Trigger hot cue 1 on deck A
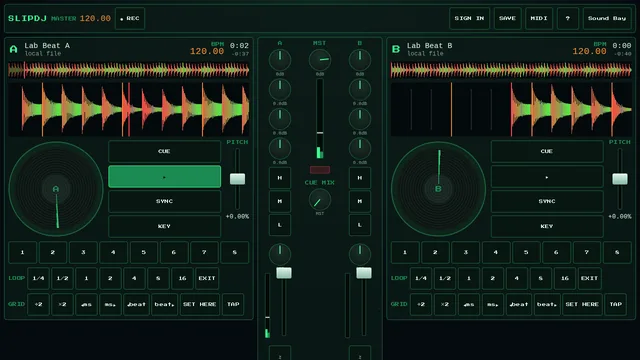Screen dimensions: 640x360 click(22, 252)
